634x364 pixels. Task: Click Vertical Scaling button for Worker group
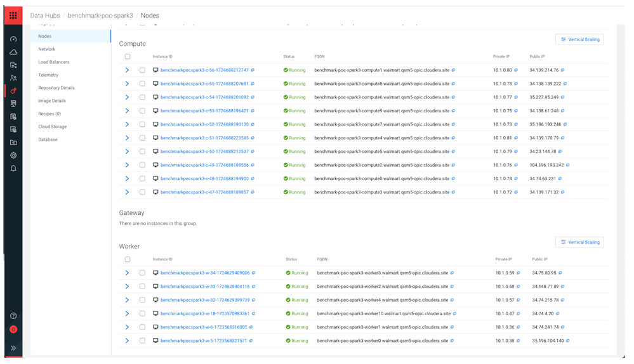pyautogui.click(x=580, y=242)
